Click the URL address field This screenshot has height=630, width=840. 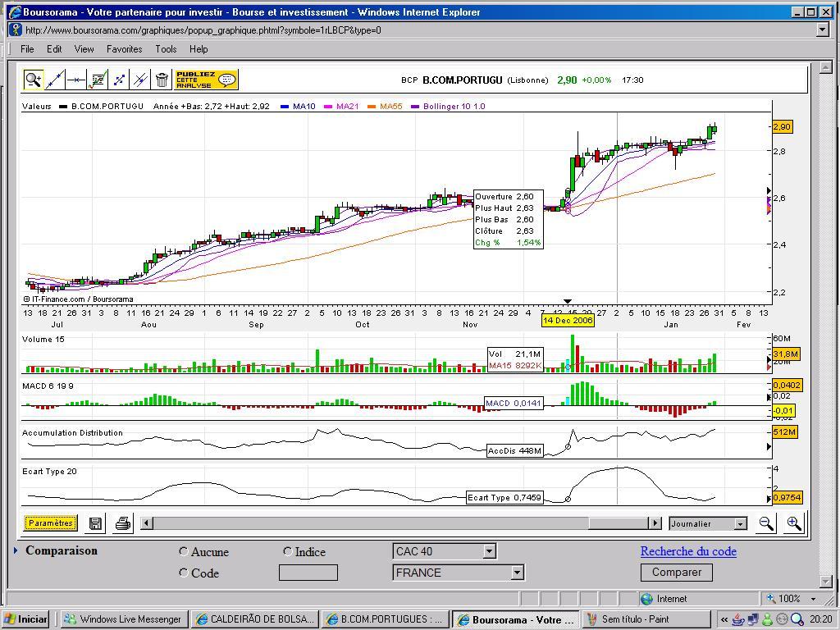click(418, 30)
